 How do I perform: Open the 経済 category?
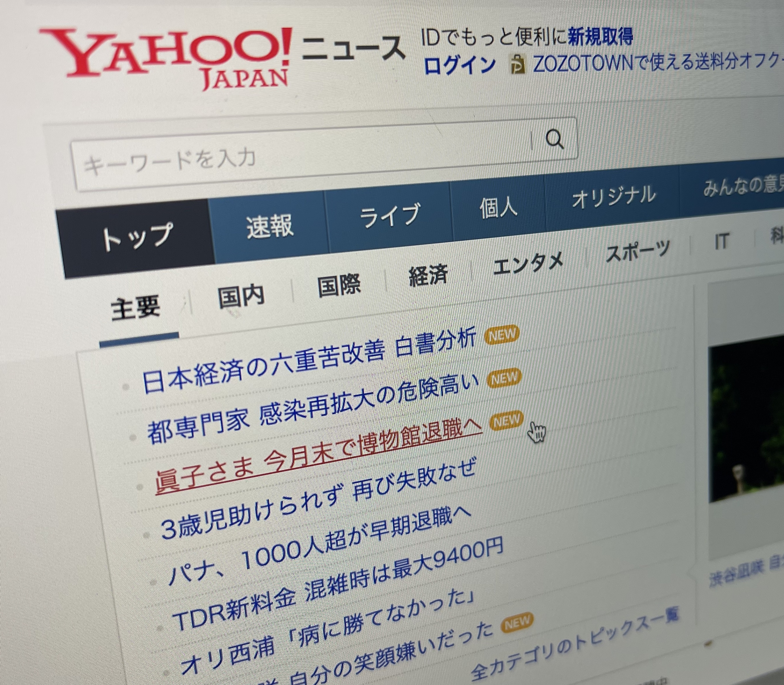(428, 275)
